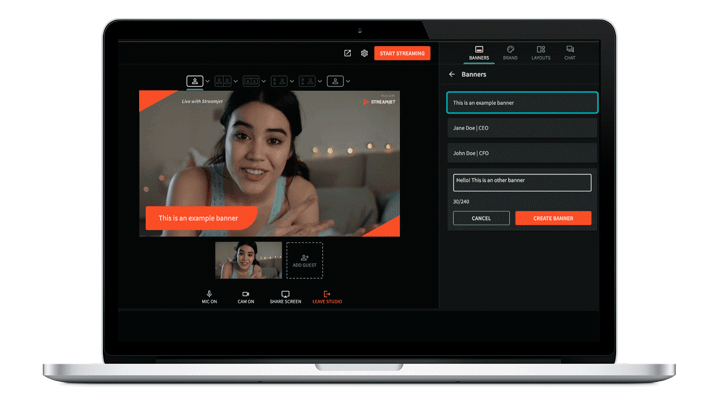This screenshot has height=405, width=720.
Task: Click the Start Streaming button
Action: pos(402,54)
